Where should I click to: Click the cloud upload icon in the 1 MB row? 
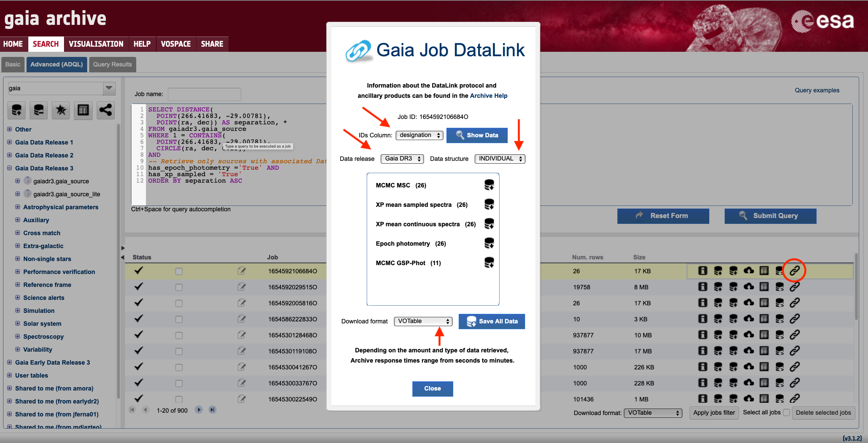(x=748, y=399)
